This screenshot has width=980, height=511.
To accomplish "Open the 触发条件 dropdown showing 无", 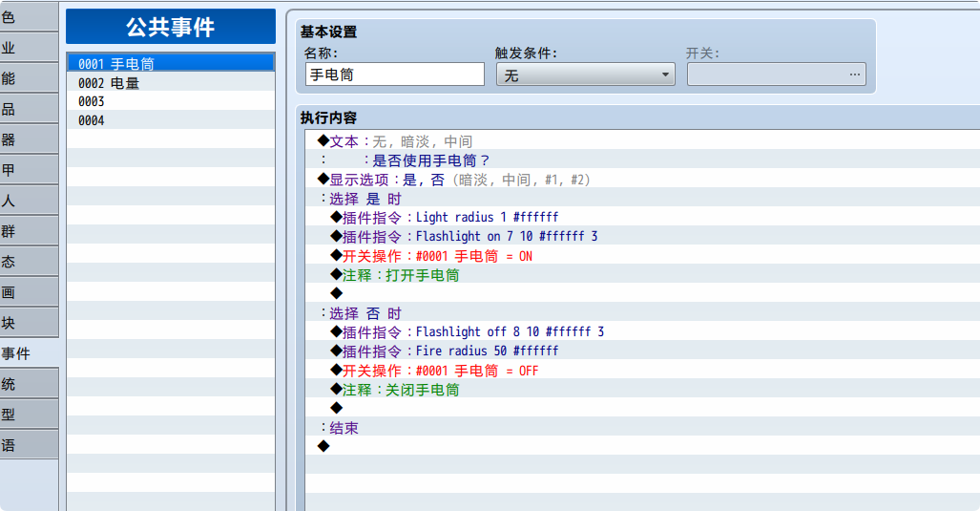I will click(586, 75).
